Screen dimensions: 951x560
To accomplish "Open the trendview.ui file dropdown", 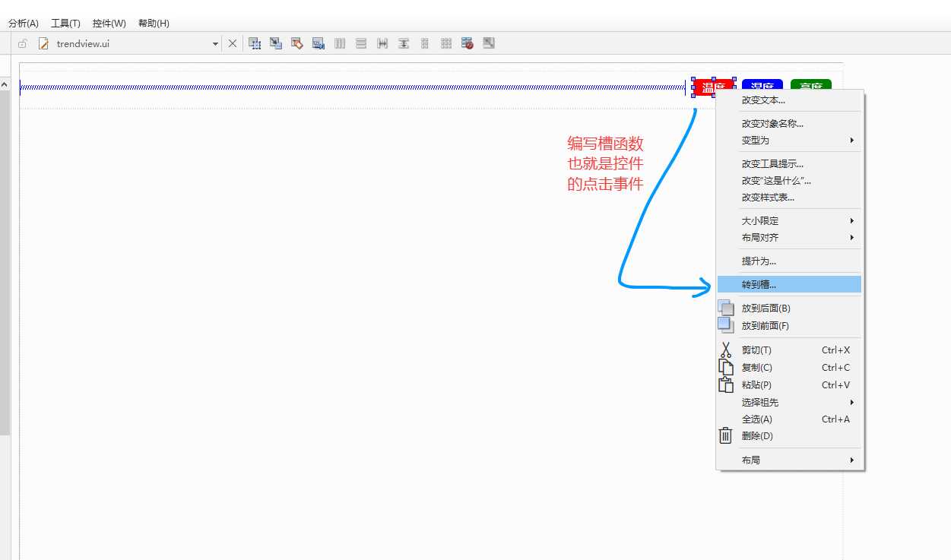I will tap(215, 44).
